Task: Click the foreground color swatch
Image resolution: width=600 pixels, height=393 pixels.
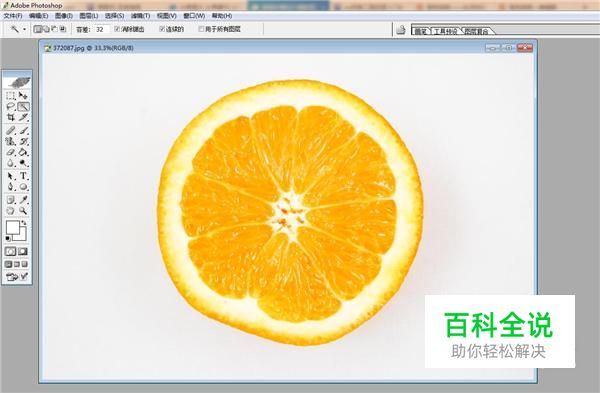Action: click(12, 227)
